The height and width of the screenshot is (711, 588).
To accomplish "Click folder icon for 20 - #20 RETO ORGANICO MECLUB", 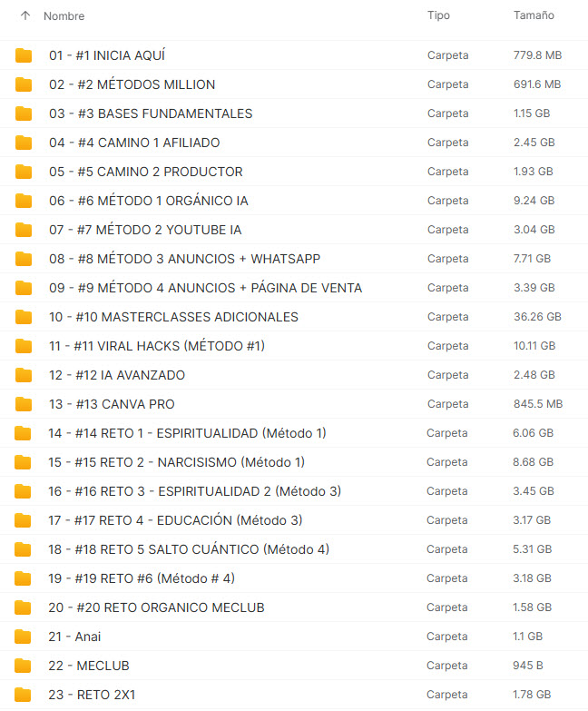I will click(23, 607).
